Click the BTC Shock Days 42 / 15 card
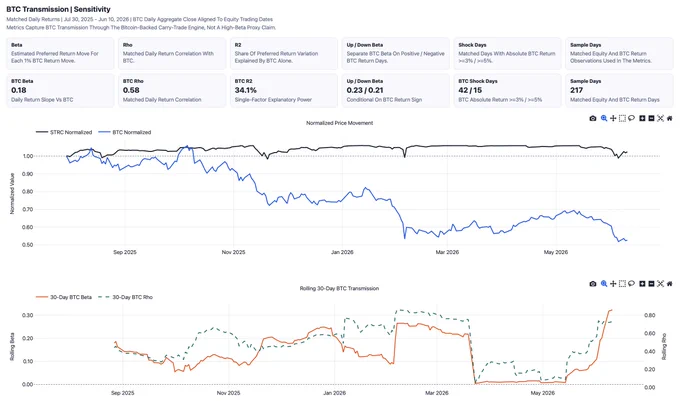The height and width of the screenshot is (411, 680). 507,90
